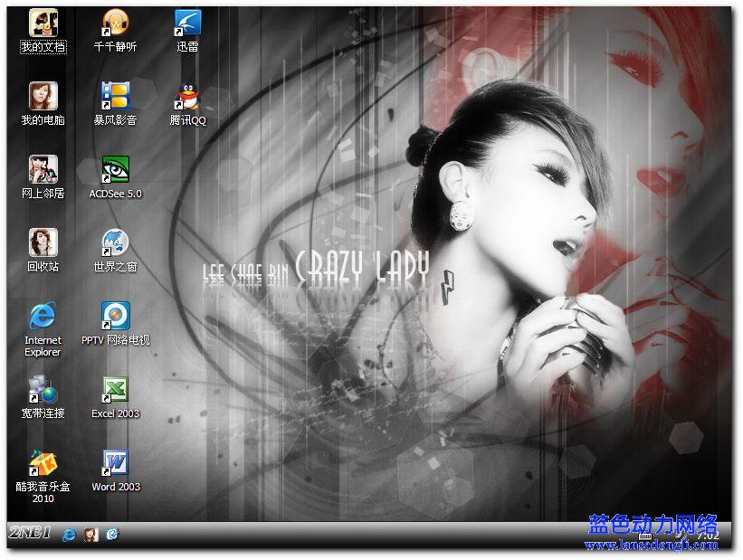Screen dimensions: 743x560
Task: Launch the 世界之窗 browser shortcut
Action: 115,242
